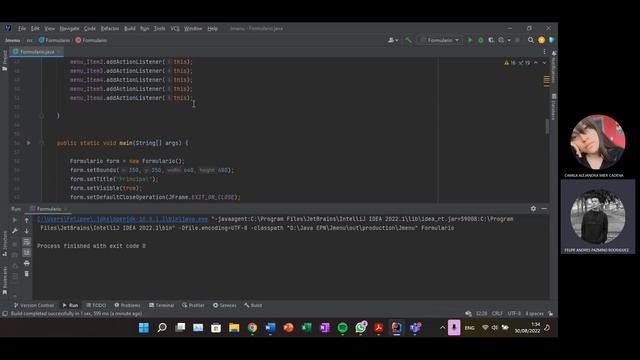Screen dimensions: 640x360
Task: Click the Debug bug icon in top toolbar
Action: coord(480,40)
